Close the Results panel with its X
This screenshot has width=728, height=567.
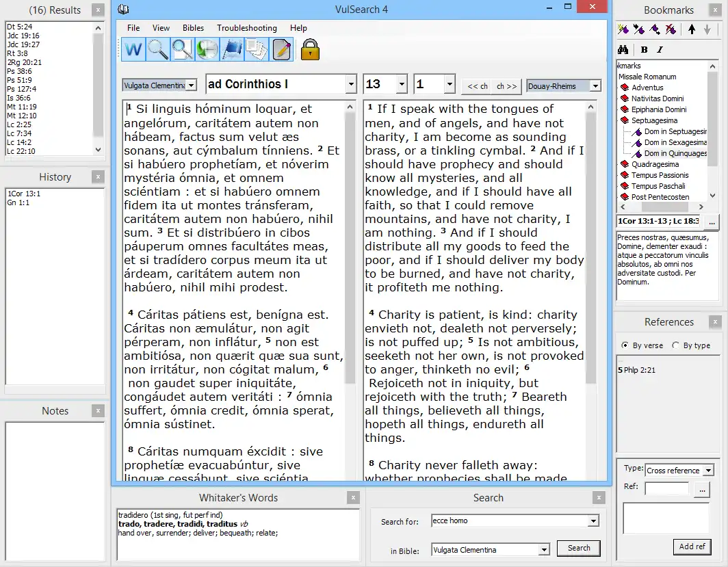(98, 10)
